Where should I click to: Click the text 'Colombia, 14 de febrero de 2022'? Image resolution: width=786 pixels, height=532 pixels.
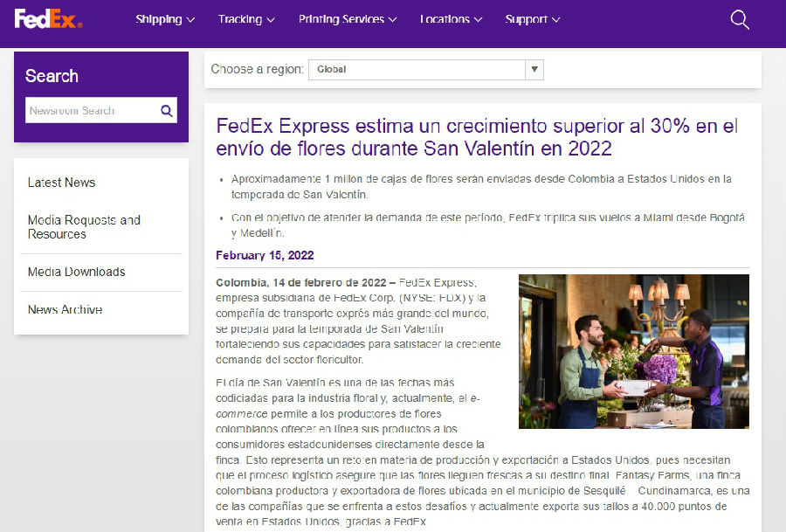301,282
